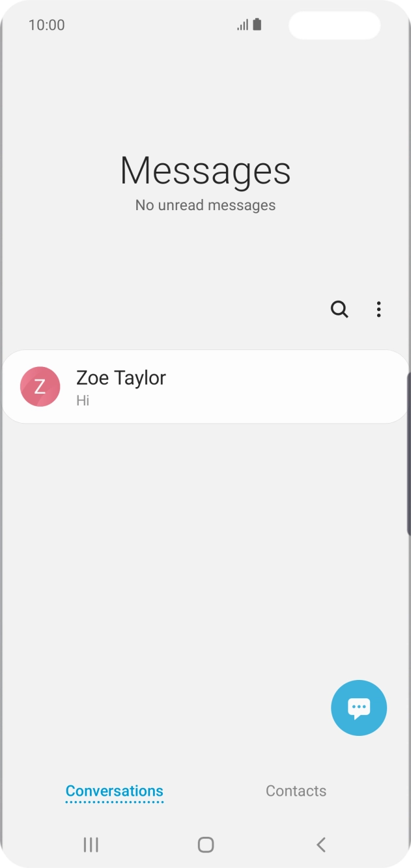Image resolution: width=411 pixels, height=868 pixels.
Task: Tap the signal strength indicator
Action: [x=241, y=25]
